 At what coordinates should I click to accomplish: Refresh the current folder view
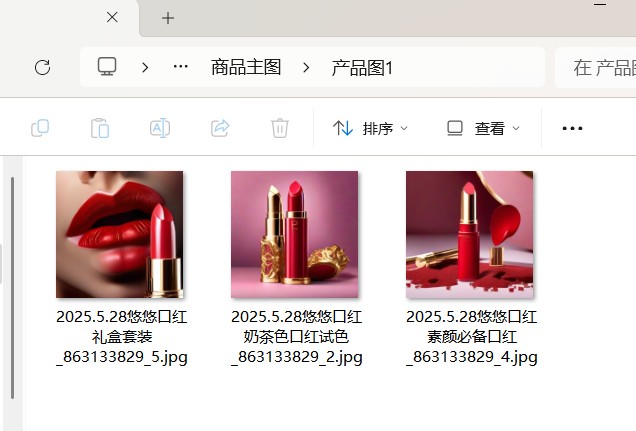pyautogui.click(x=43, y=67)
